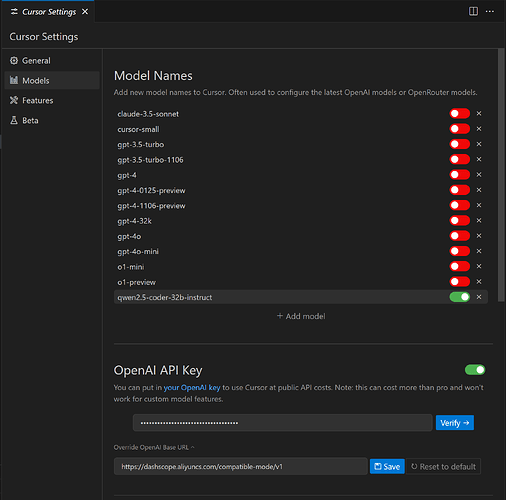Viewport: 506px width, 500px height.
Task: Switch on the gpt-4o-mini toggle
Action: point(460,251)
